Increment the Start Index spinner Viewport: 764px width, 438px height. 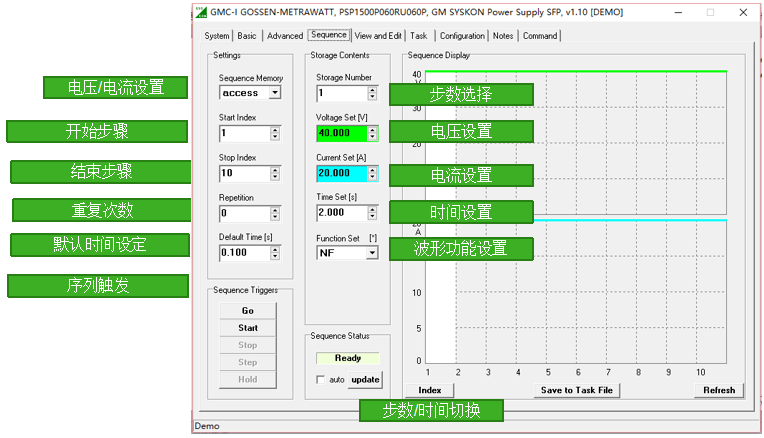(x=275, y=129)
